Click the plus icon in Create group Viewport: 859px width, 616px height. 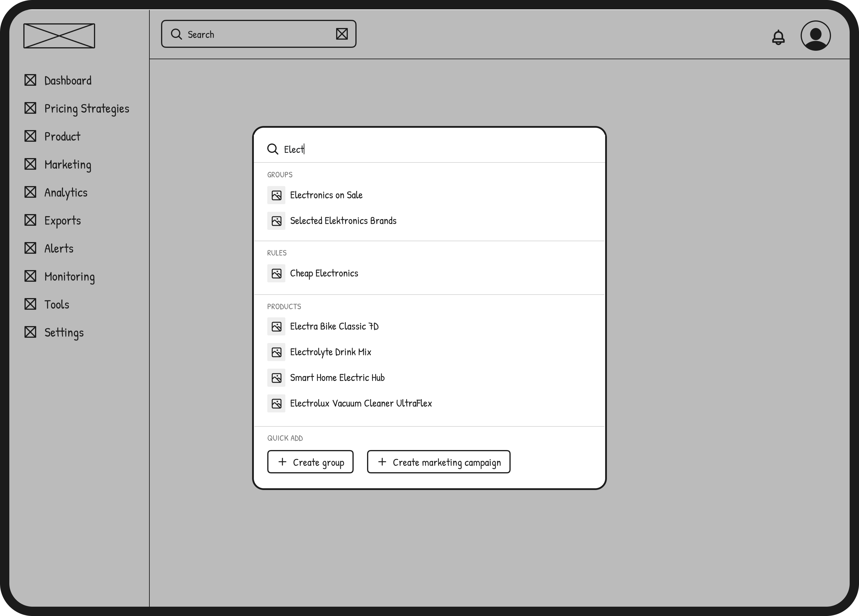pyautogui.click(x=282, y=462)
